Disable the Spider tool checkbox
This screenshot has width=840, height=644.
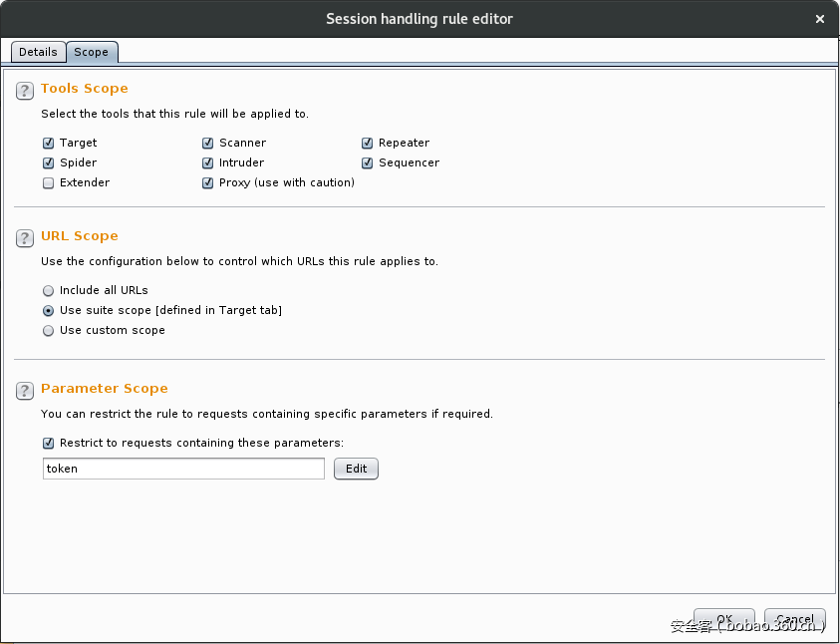(x=49, y=163)
